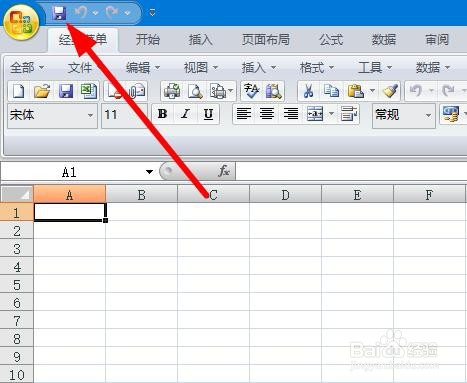
Task: Click cell B3
Action: click(x=141, y=248)
